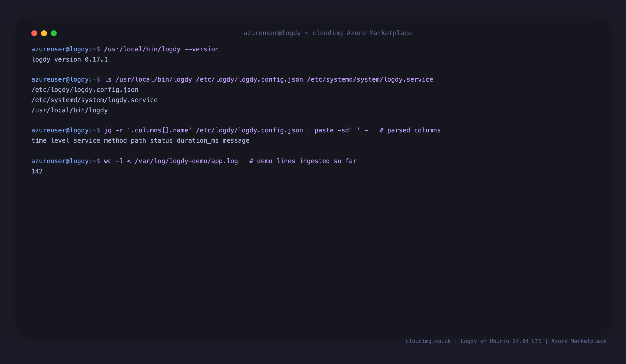Click the red close window button
The height and width of the screenshot is (364, 626).
pyautogui.click(x=34, y=33)
